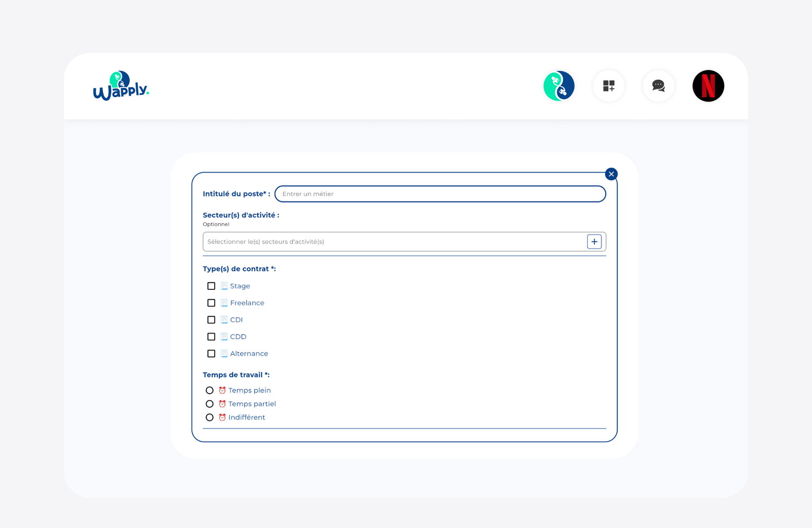Open the chat messages icon

(x=658, y=86)
